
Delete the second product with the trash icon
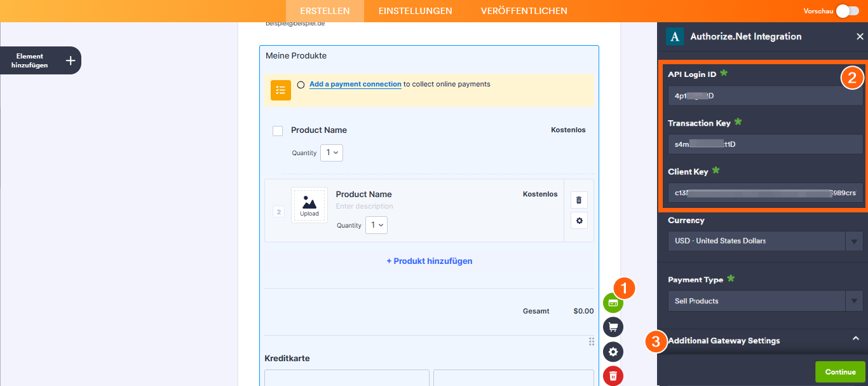click(579, 200)
